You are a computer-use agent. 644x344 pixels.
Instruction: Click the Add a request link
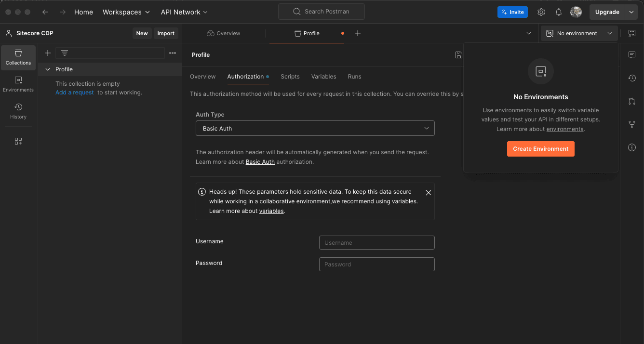(x=74, y=93)
